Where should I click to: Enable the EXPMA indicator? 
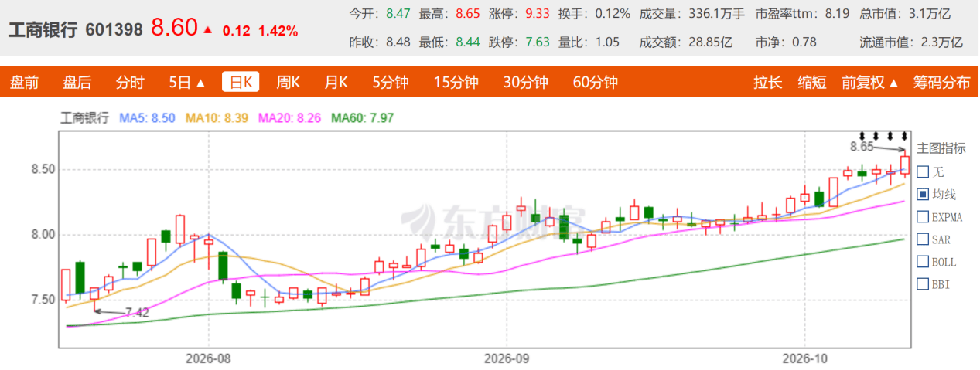923,217
